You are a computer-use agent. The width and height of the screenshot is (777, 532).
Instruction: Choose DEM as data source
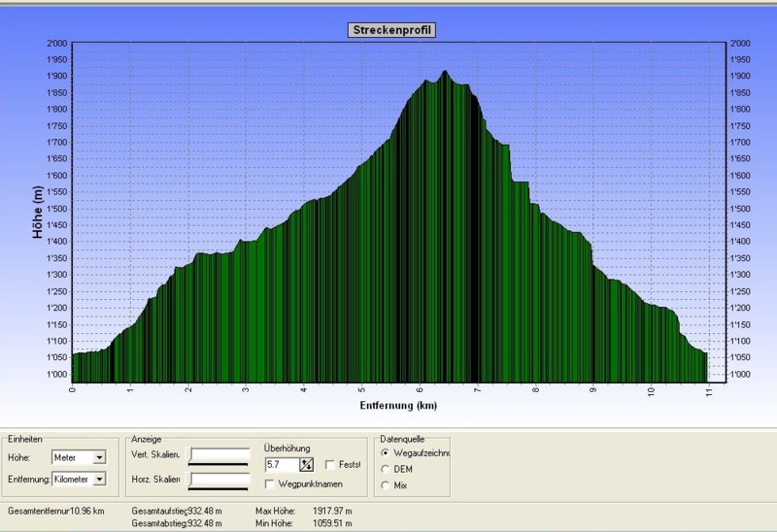[x=388, y=469]
